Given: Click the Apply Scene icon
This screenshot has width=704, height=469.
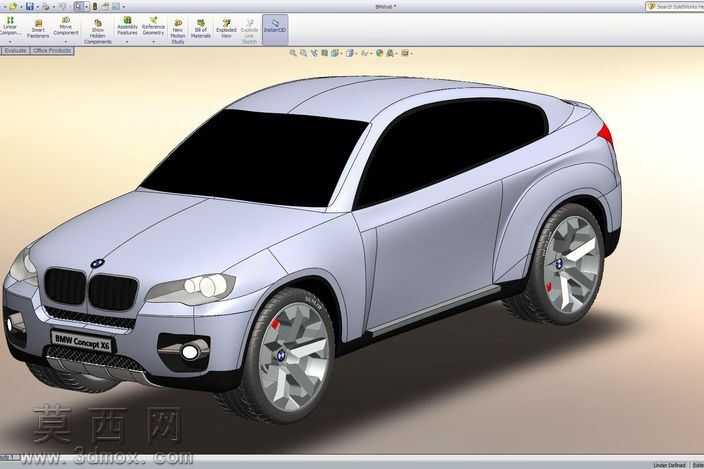Looking at the screenshot, I should pyautogui.click(x=390, y=53).
